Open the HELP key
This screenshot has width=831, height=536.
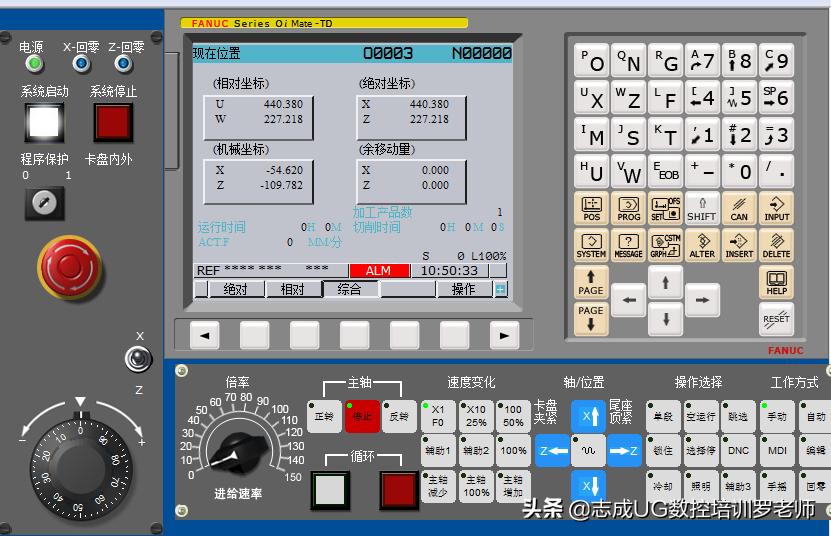point(776,283)
